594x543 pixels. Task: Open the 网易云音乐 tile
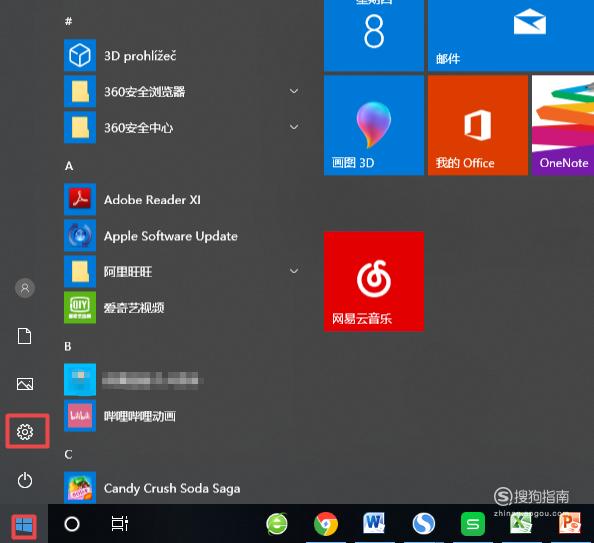[x=374, y=282]
